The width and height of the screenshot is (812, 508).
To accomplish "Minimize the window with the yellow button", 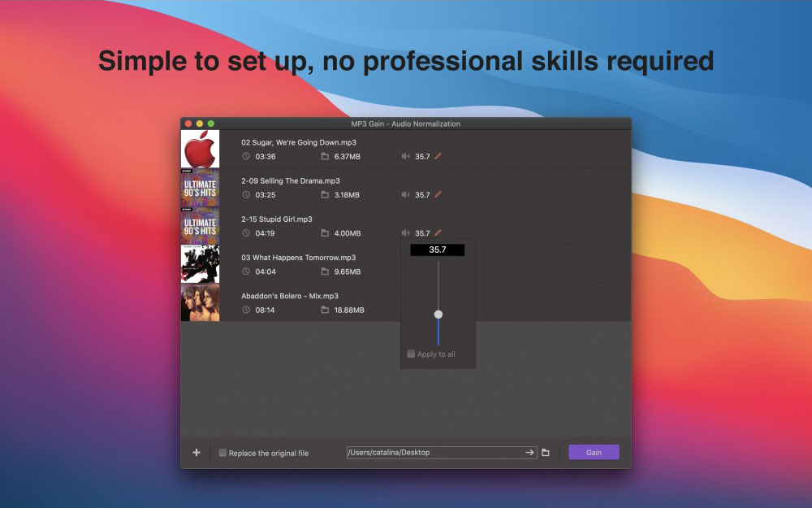I will pos(200,124).
